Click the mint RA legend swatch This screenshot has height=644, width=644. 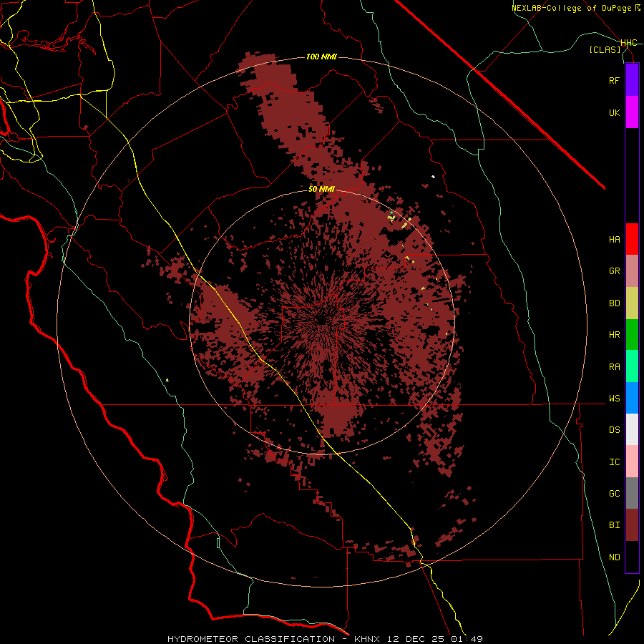tap(632, 366)
